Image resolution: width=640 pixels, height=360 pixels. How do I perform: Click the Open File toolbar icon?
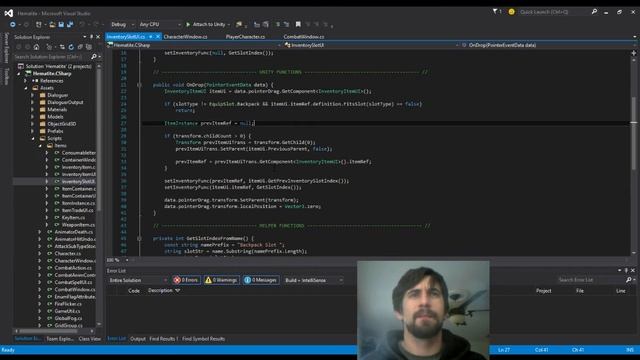(52, 24)
